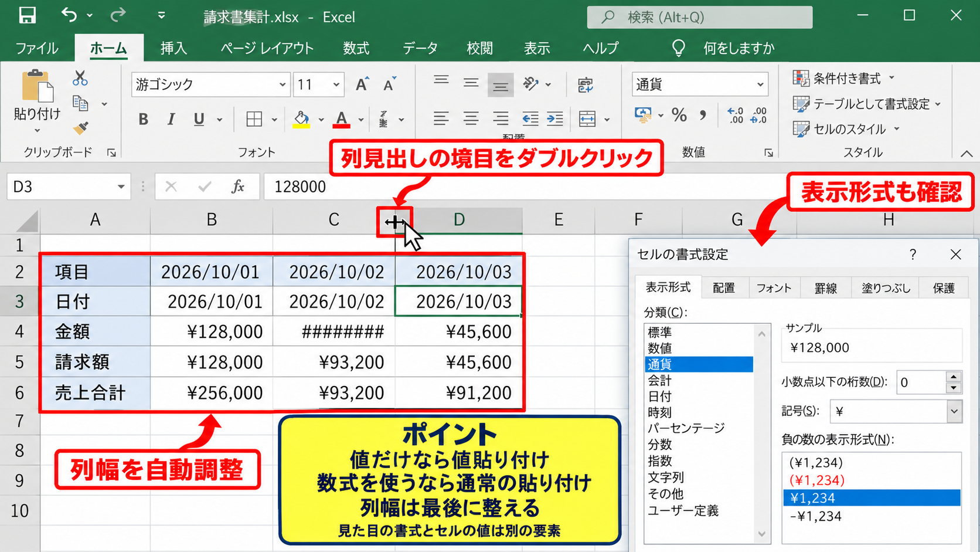Click the yellow fill color button
This screenshot has height=552, width=980.
(301, 119)
